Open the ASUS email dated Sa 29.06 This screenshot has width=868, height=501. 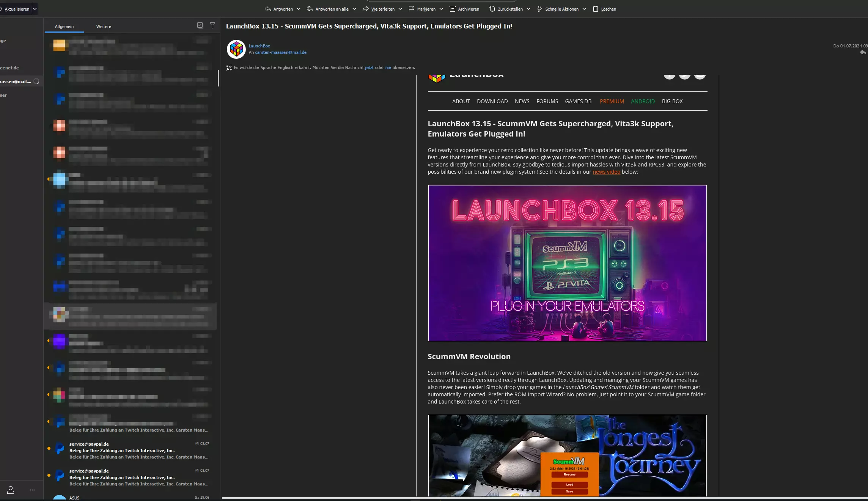[x=131, y=498]
